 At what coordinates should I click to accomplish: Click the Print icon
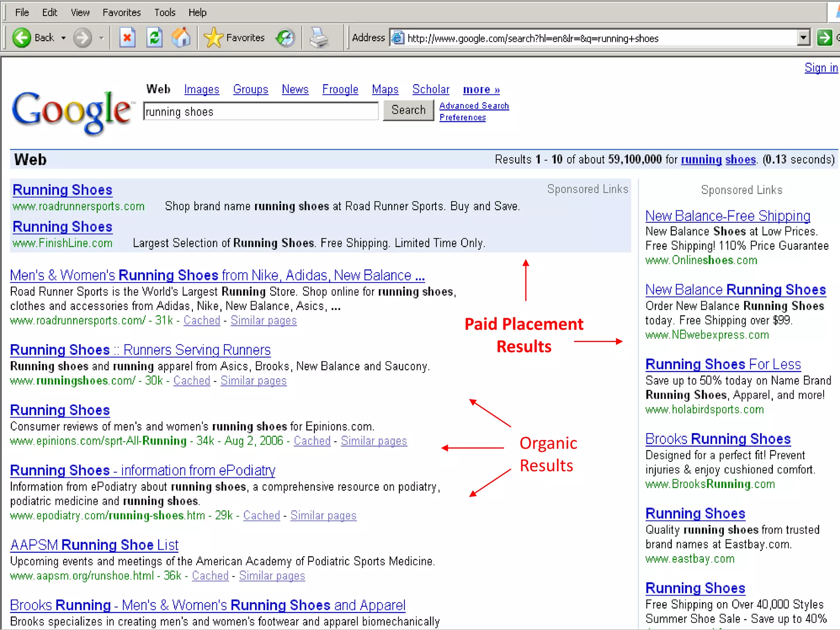319,38
